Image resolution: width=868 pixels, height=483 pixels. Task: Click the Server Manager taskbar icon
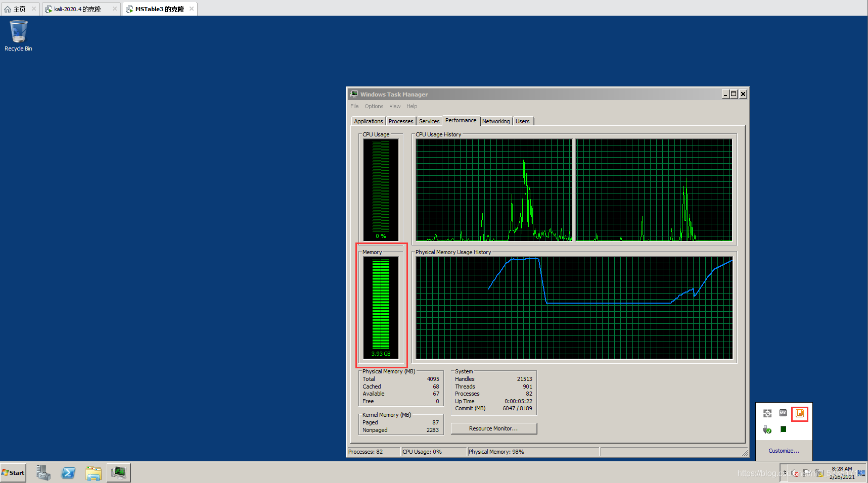pyautogui.click(x=43, y=472)
